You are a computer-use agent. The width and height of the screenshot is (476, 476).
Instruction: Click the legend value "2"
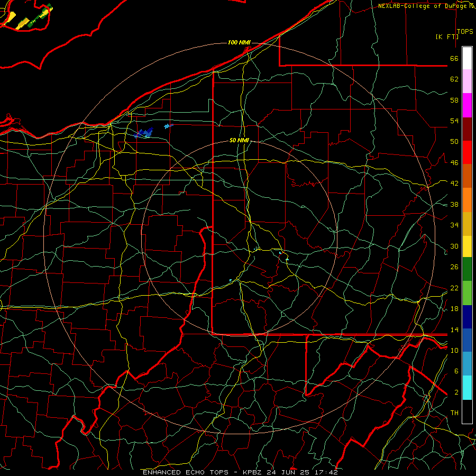[456, 392]
